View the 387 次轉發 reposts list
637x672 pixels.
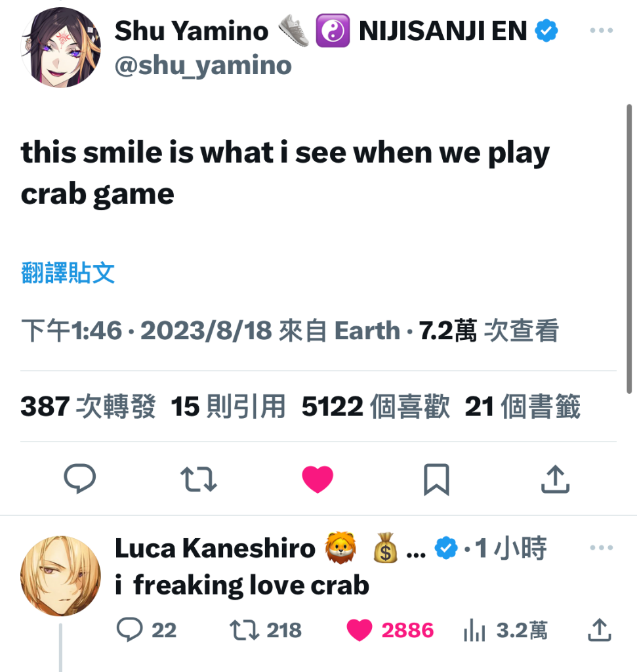88,406
